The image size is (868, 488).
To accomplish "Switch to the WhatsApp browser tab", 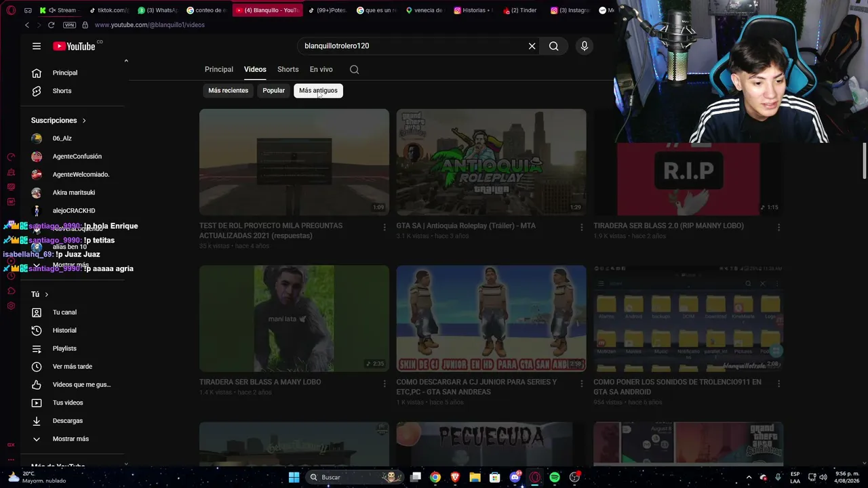I will pos(157,10).
